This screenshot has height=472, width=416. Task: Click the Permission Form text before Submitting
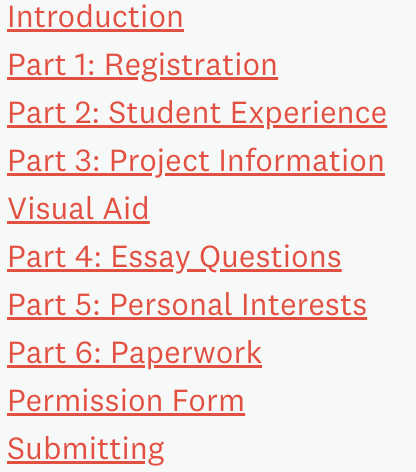pyautogui.click(x=126, y=401)
